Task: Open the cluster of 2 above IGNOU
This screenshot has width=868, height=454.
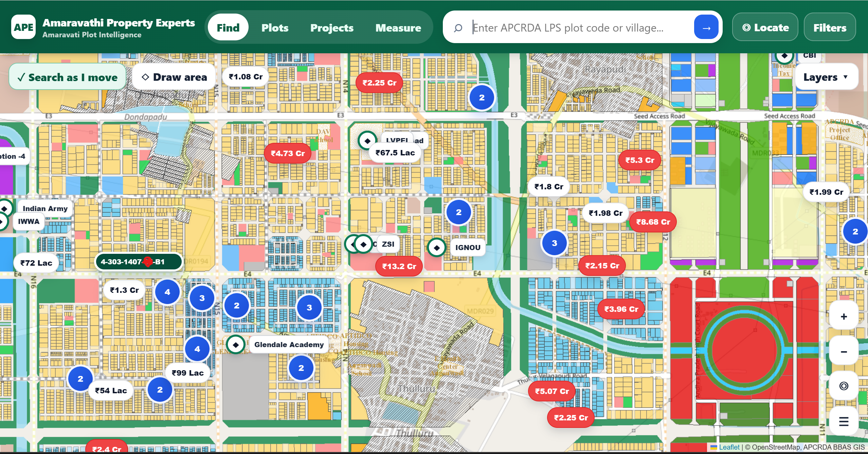Action: (x=459, y=212)
